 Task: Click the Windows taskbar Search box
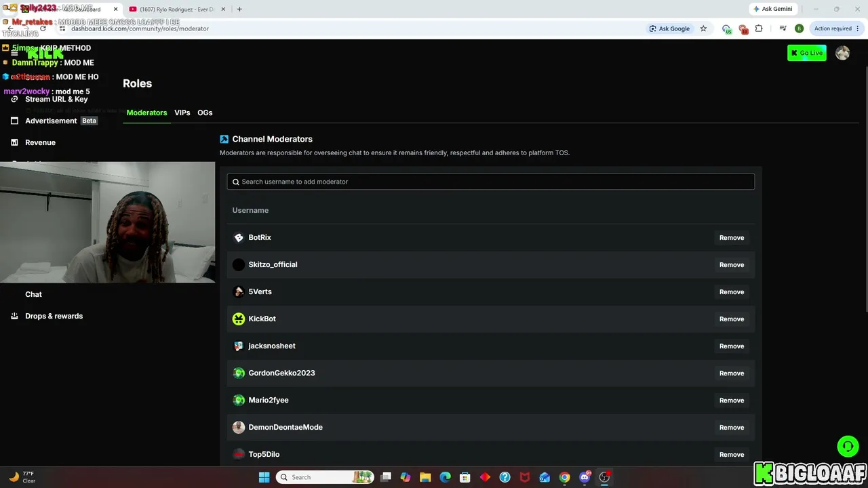tap(325, 477)
